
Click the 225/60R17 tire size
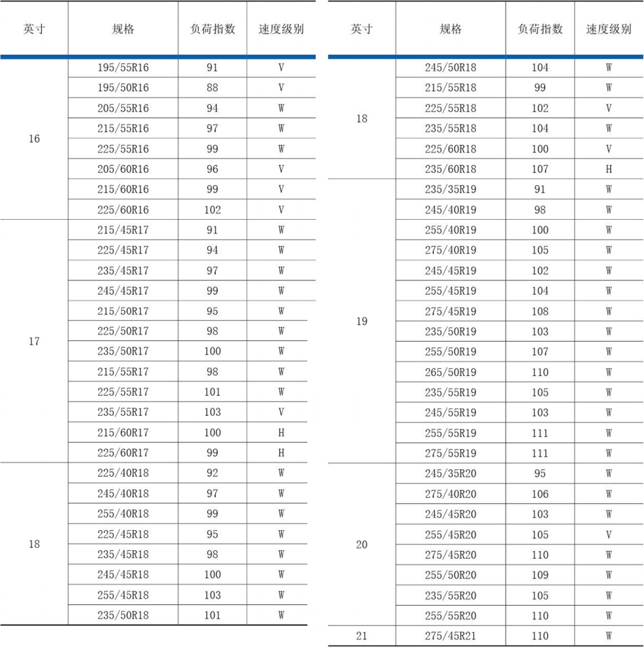122,453
